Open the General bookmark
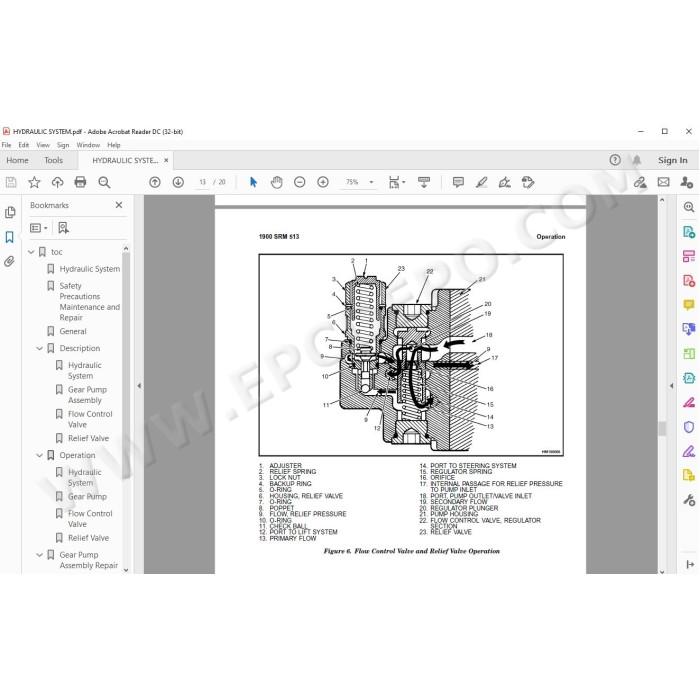This screenshot has height=700, width=700. coord(73,331)
